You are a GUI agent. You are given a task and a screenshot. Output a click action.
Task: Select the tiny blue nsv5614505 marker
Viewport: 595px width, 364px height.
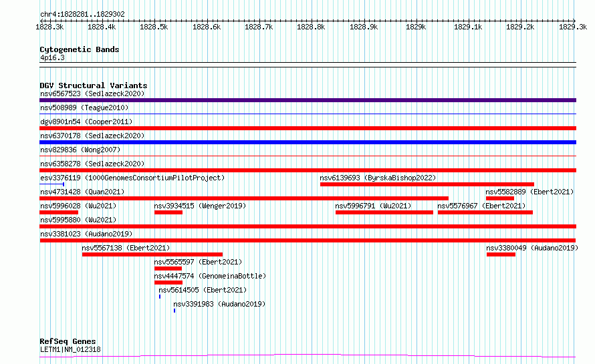click(x=160, y=297)
